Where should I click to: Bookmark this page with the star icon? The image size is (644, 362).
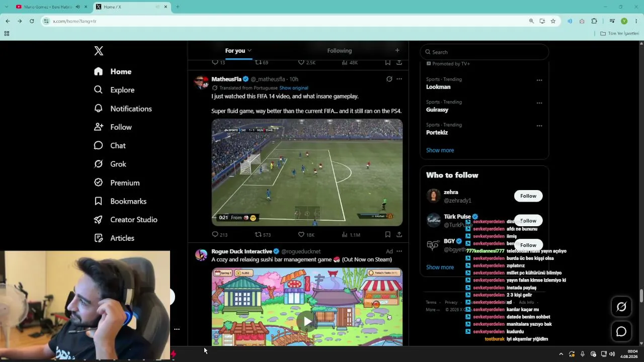[553, 21]
